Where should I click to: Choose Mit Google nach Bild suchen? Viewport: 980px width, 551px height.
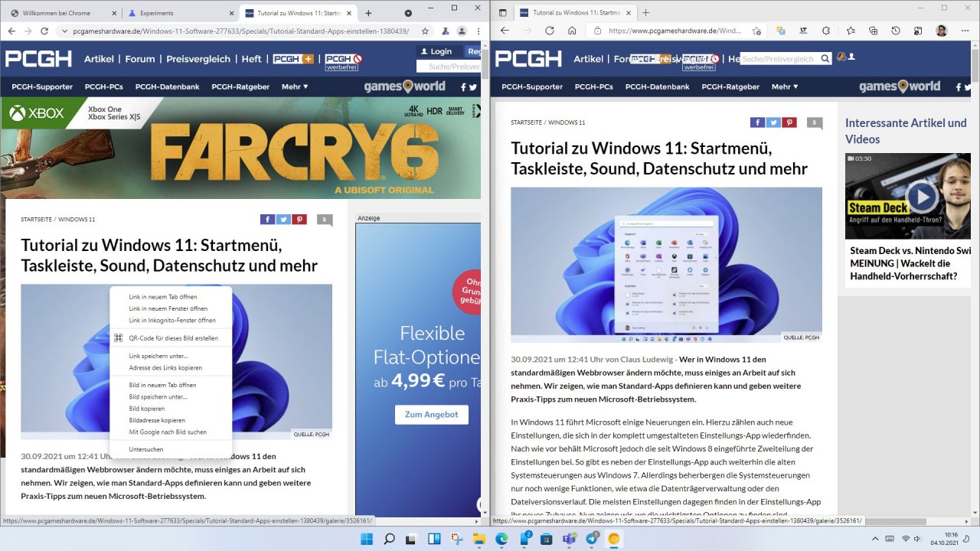171,432
